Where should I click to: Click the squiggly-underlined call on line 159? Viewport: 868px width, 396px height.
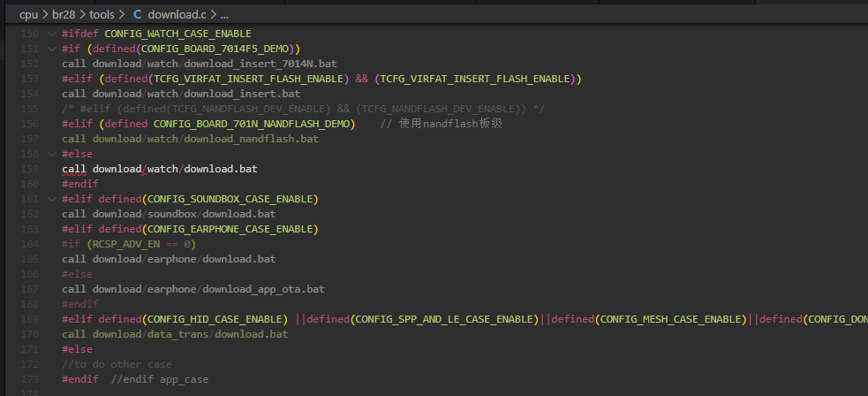(74, 169)
